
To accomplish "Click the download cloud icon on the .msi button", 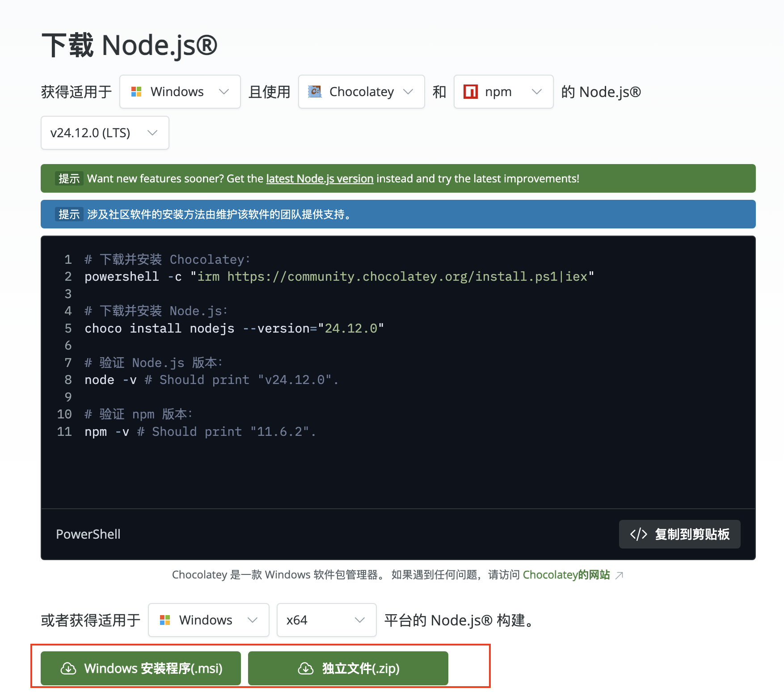I will 68,668.
